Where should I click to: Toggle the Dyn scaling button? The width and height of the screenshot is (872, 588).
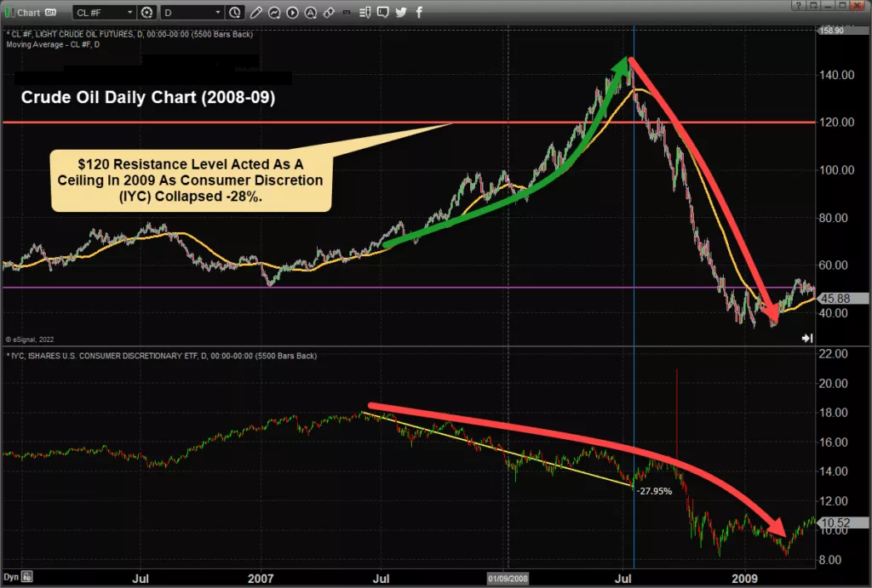[x=12, y=577]
